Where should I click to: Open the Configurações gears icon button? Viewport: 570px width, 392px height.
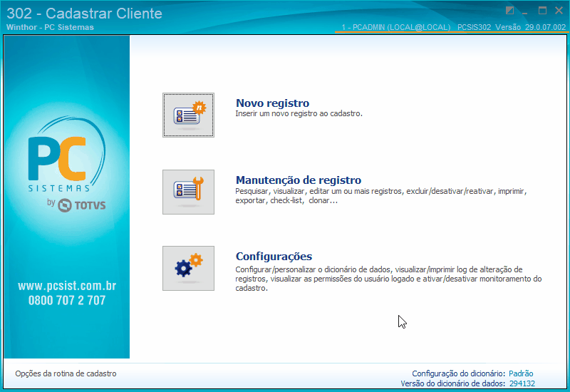(188, 269)
